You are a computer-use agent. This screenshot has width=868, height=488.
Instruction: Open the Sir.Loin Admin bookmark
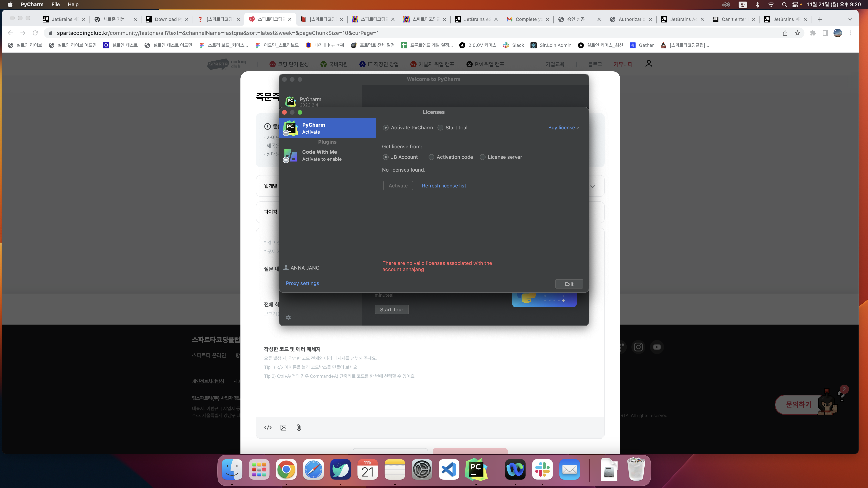[551, 45]
